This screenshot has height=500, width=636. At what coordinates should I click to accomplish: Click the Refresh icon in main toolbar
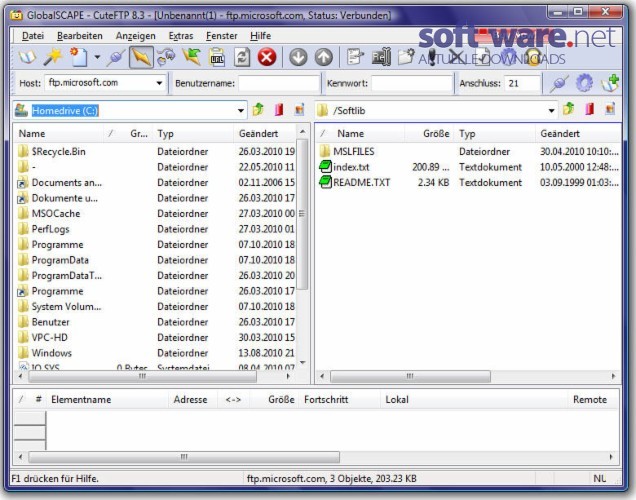tap(242, 57)
